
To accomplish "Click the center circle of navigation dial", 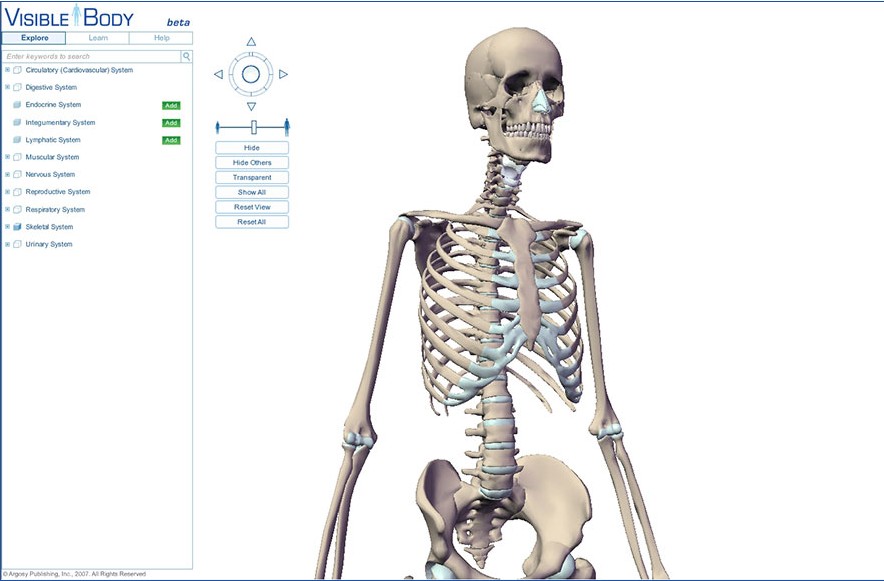I will tap(251, 74).
